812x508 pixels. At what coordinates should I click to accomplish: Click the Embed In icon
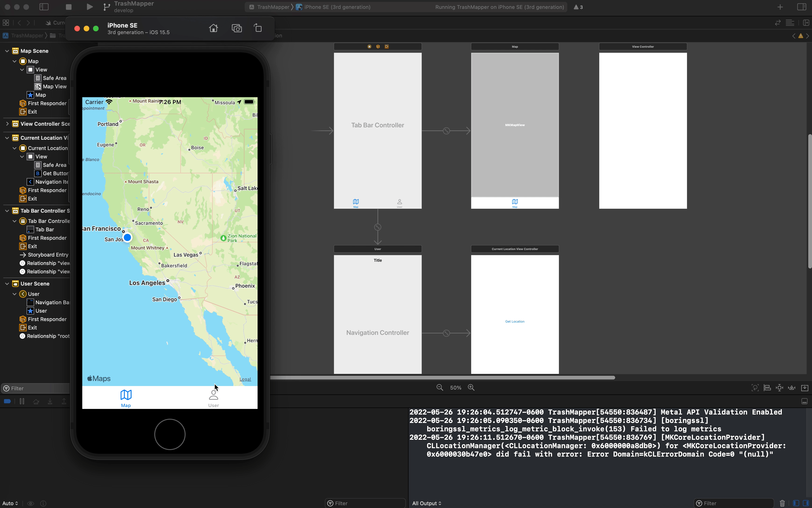pyautogui.click(x=805, y=388)
